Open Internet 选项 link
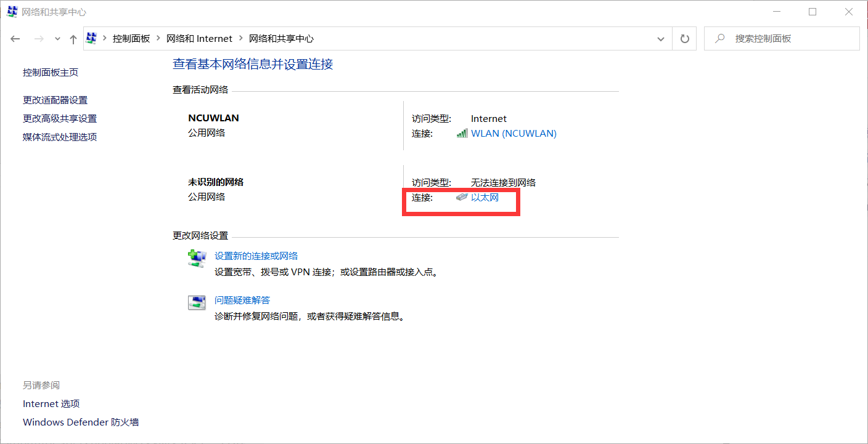Screen dimensions: 868x444 (x=51, y=403)
